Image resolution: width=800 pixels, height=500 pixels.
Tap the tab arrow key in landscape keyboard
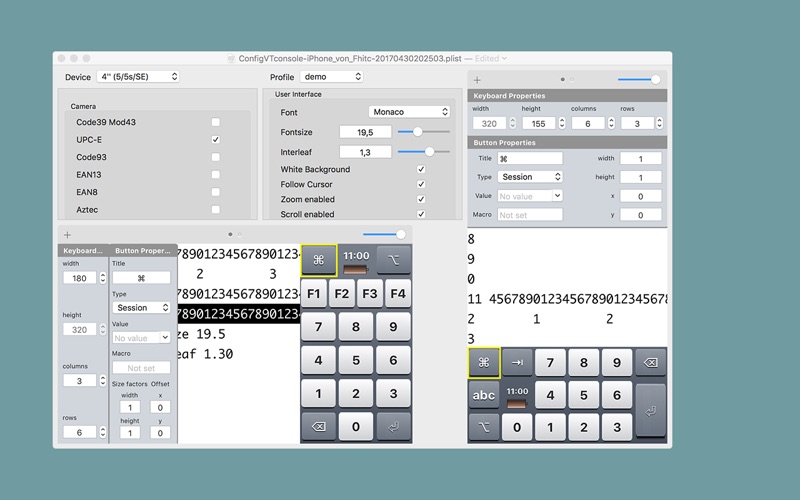tap(517, 363)
